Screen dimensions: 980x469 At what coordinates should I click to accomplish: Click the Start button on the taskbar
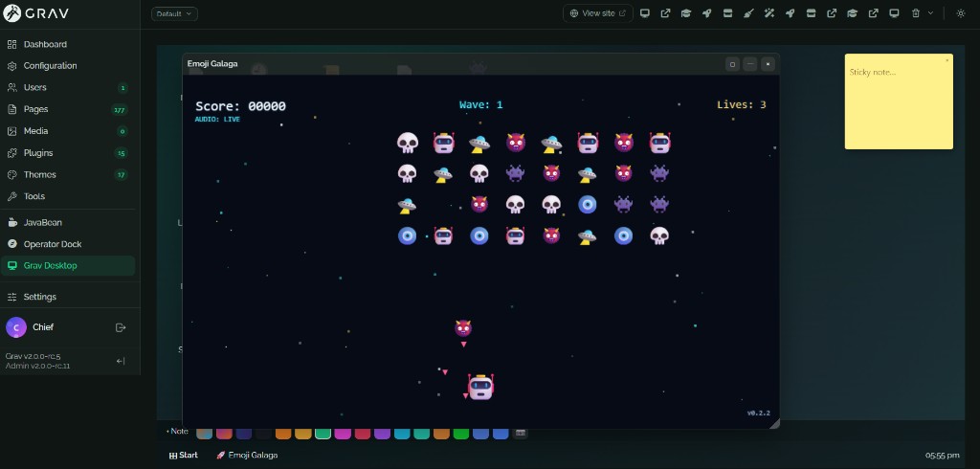[183, 456]
